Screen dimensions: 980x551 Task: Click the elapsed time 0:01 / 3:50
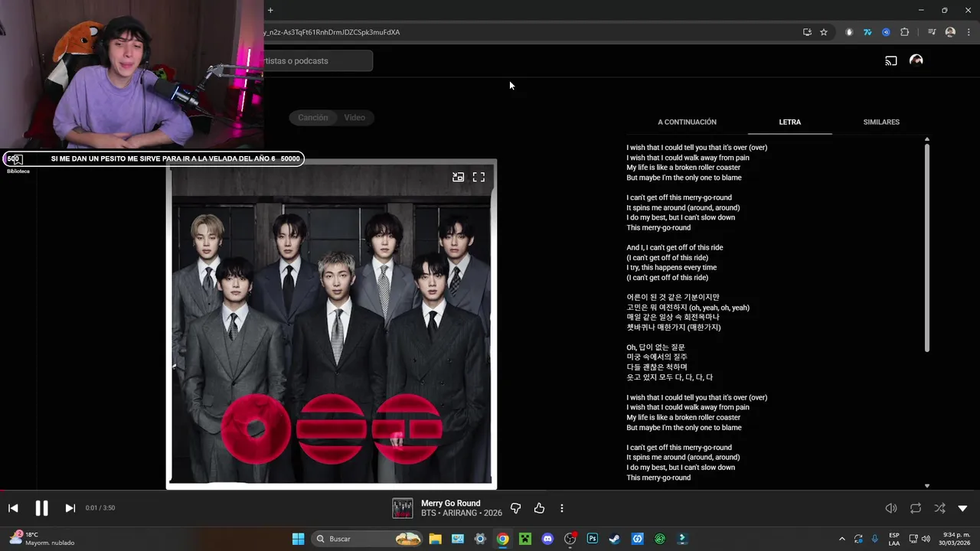click(100, 508)
